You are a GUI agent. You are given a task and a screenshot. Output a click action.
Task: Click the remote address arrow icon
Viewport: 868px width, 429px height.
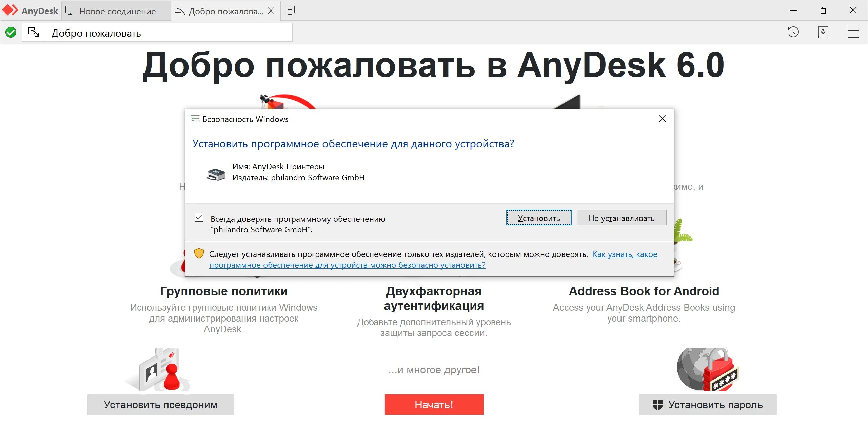click(x=34, y=33)
